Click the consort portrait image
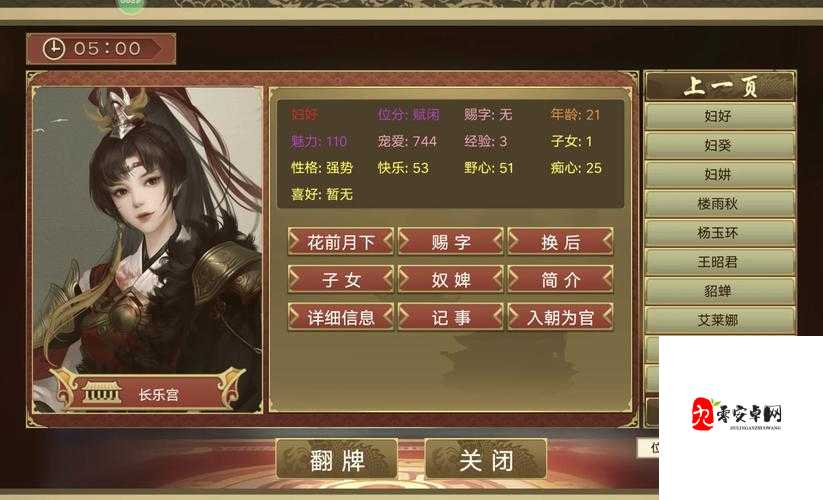The width and height of the screenshot is (823, 500). point(147,249)
